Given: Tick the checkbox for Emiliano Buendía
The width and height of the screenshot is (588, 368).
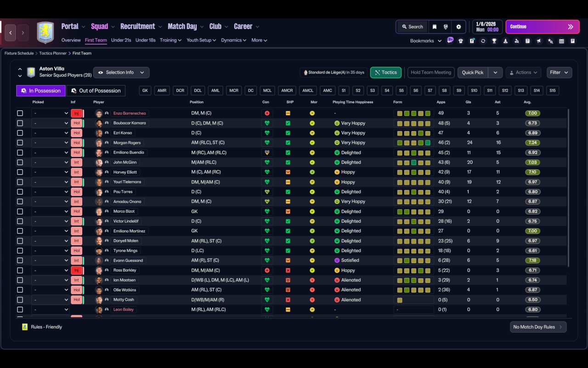Looking at the screenshot, I should coord(20,152).
